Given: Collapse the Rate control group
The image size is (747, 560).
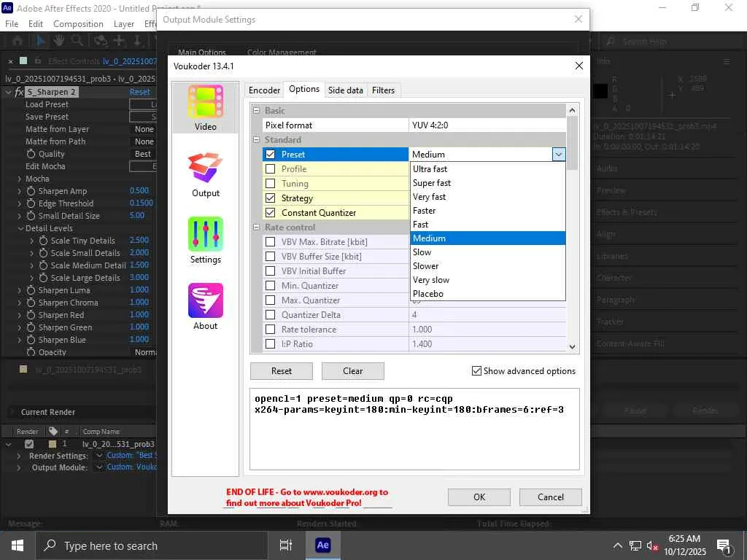Looking at the screenshot, I should coord(256,227).
